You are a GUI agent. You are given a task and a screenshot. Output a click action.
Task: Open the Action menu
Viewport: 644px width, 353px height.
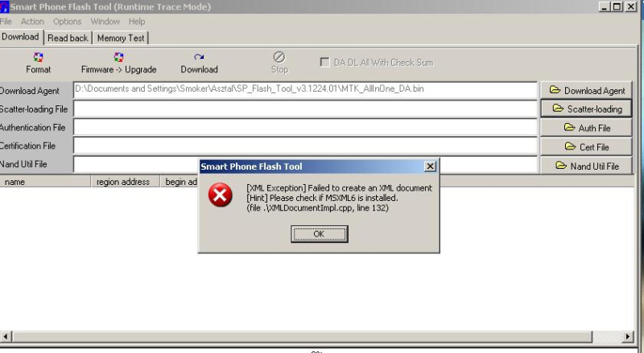[x=32, y=22]
